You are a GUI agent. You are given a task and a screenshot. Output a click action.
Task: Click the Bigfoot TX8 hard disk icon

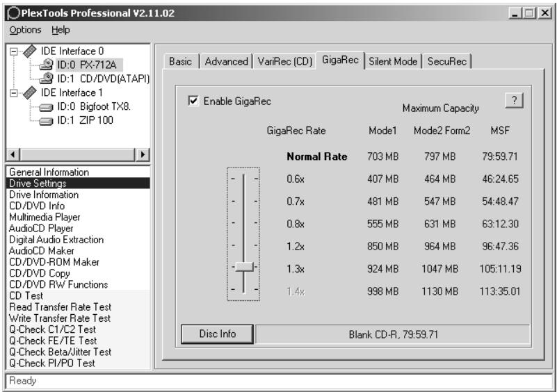pos(46,107)
